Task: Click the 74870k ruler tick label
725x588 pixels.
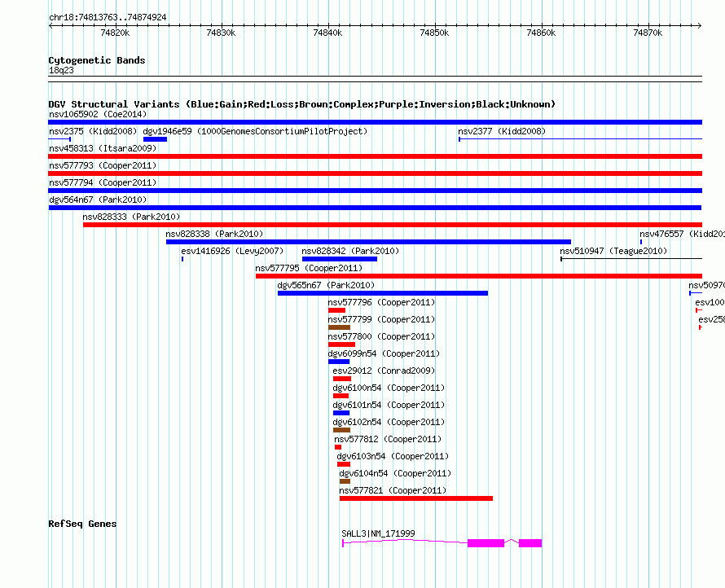Action: pyautogui.click(x=648, y=33)
